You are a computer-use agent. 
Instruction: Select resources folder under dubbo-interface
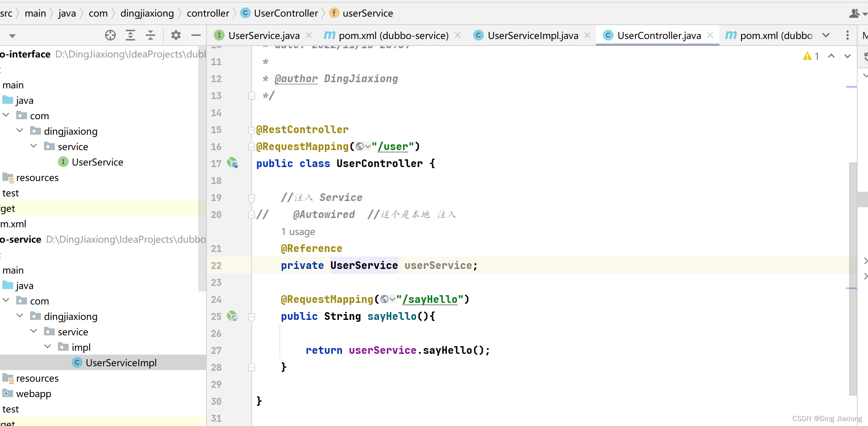(31, 177)
